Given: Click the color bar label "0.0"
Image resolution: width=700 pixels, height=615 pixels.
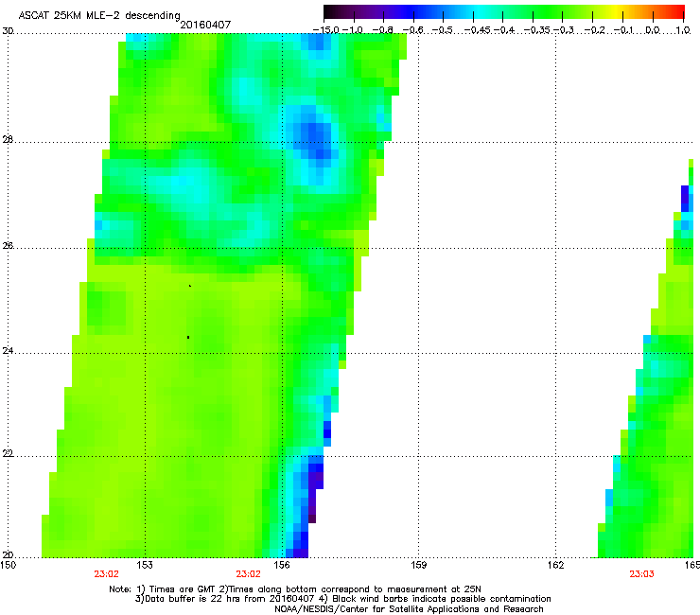Looking at the screenshot, I should [x=653, y=30].
